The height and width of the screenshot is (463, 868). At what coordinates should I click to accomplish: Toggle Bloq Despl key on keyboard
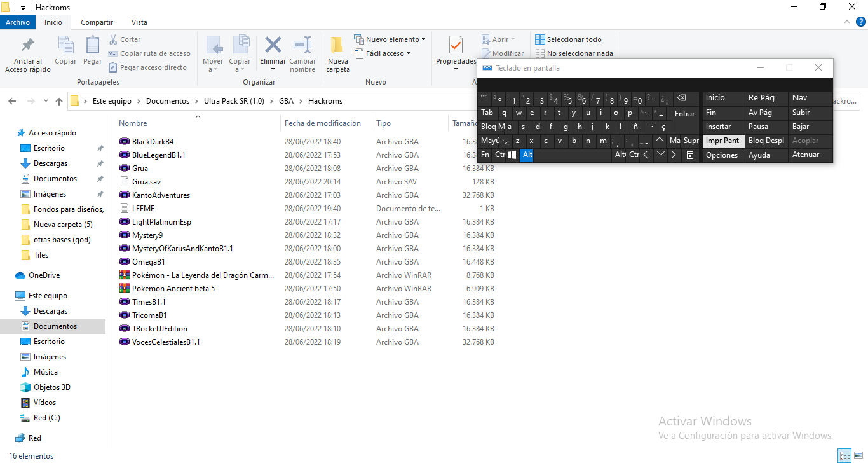(766, 141)
